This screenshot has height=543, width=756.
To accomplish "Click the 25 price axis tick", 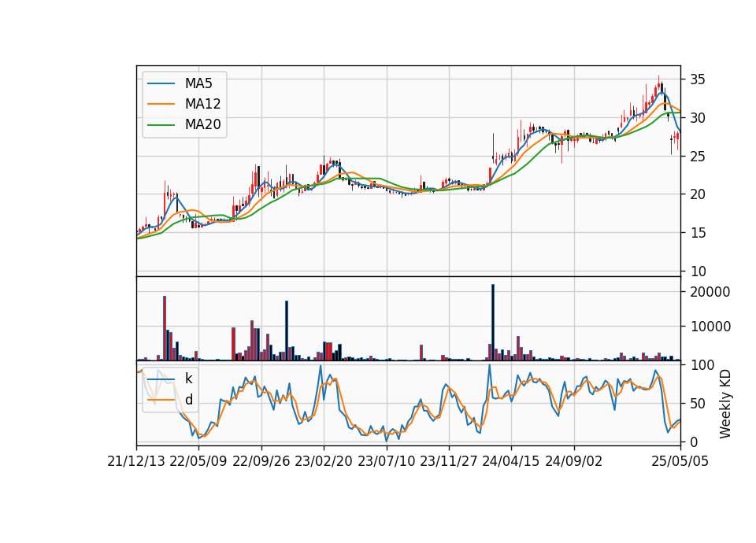I will [x=697, y=157].
